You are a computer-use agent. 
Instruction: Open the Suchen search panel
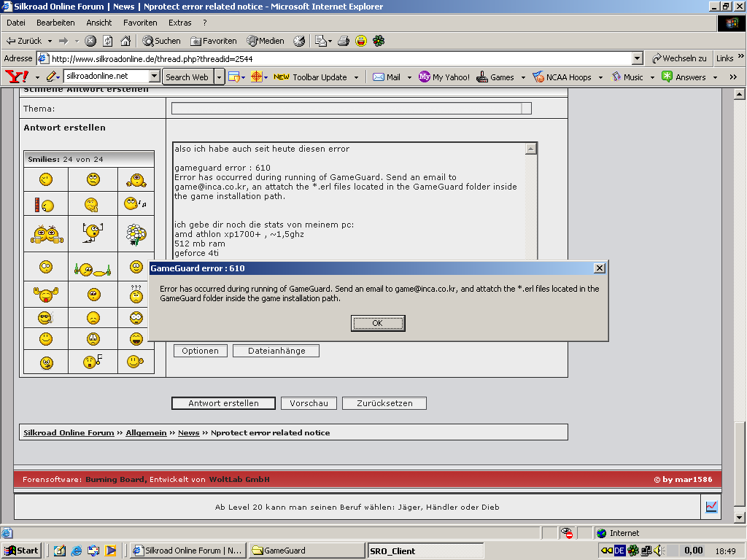coord(161,41)
